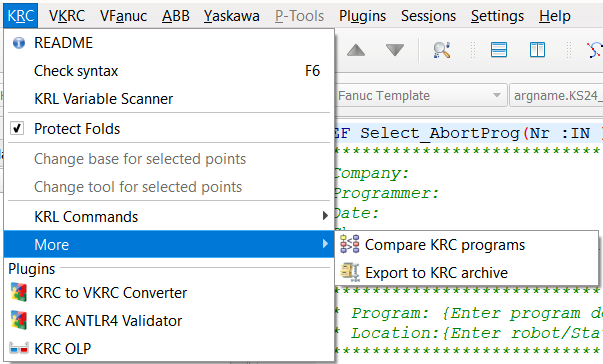Click the KRC to VKRC Converter icon
The height and width of the screenshot is (364, 603).
click(19, 293)
